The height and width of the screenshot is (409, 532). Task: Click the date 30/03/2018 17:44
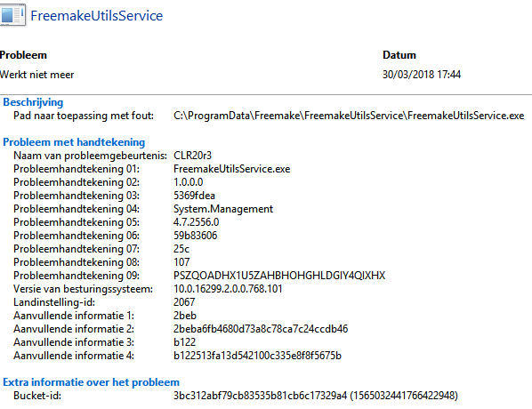(x=422, y=75)
